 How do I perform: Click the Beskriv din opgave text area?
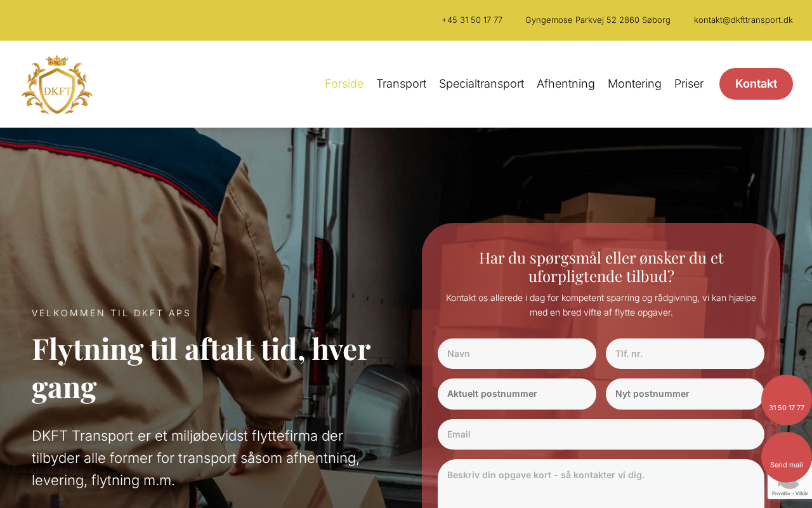[x=601, y=484]
